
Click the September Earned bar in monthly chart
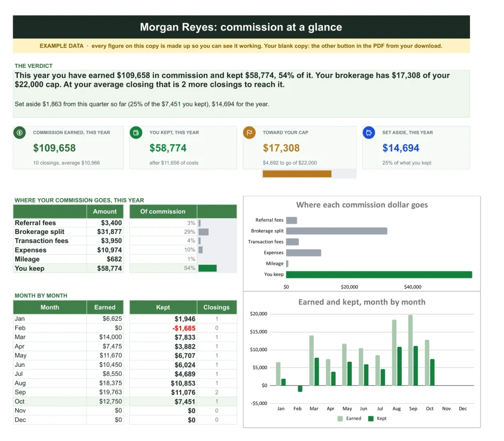click(410, 350)
